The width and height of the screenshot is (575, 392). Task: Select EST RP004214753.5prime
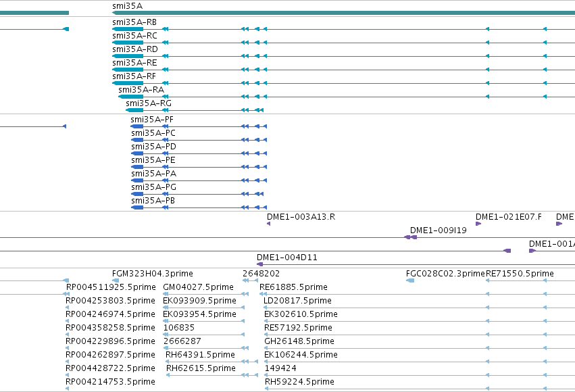coord(110,382)
